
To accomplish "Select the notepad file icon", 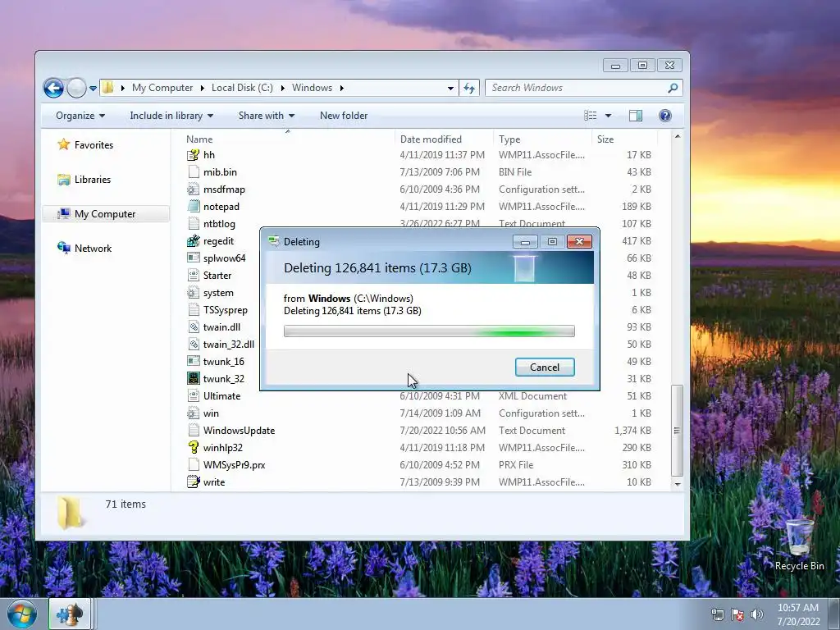I will [193, 206].
